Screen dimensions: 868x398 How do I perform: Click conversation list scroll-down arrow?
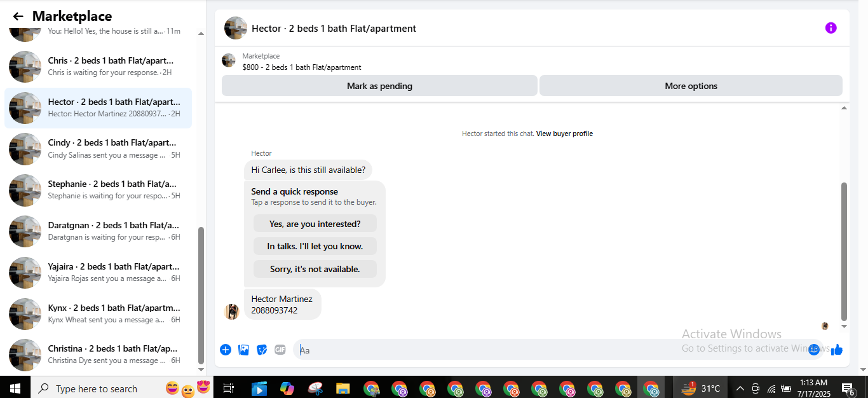tap(201, 369)
